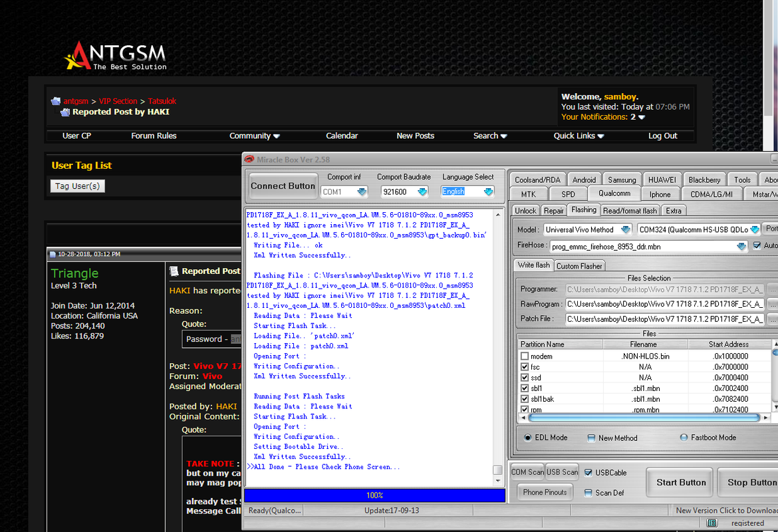
Task: Switch to the CDMA/LG/MI tab
Action: pos(711,194)
